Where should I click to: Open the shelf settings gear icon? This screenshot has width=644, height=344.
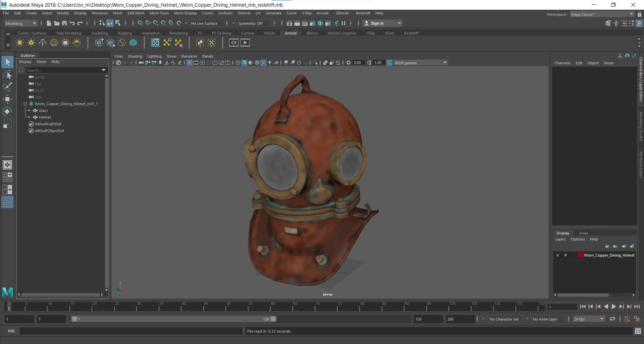(x=8, y=45)
